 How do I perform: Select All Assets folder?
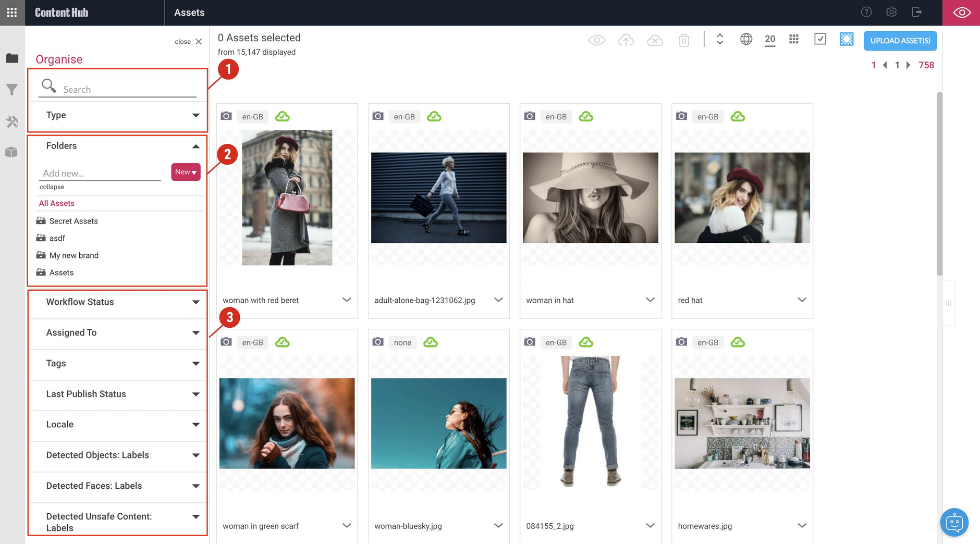57,203
